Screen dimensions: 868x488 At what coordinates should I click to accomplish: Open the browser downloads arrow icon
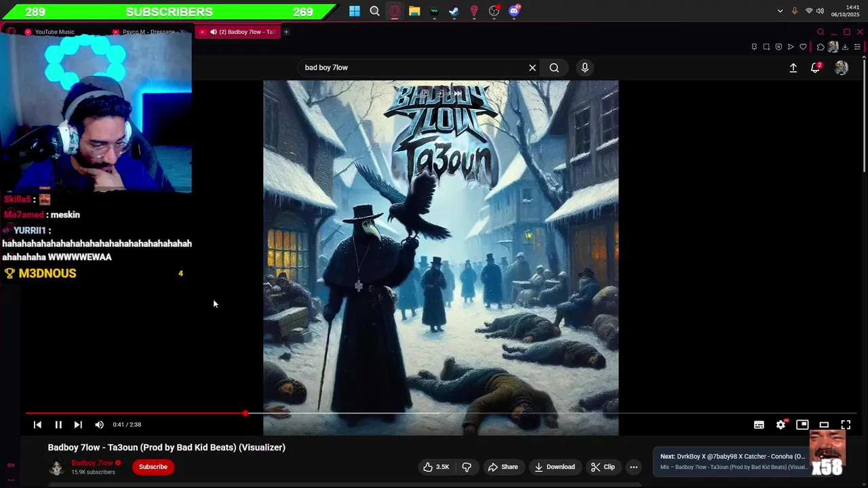pos(845,47)
